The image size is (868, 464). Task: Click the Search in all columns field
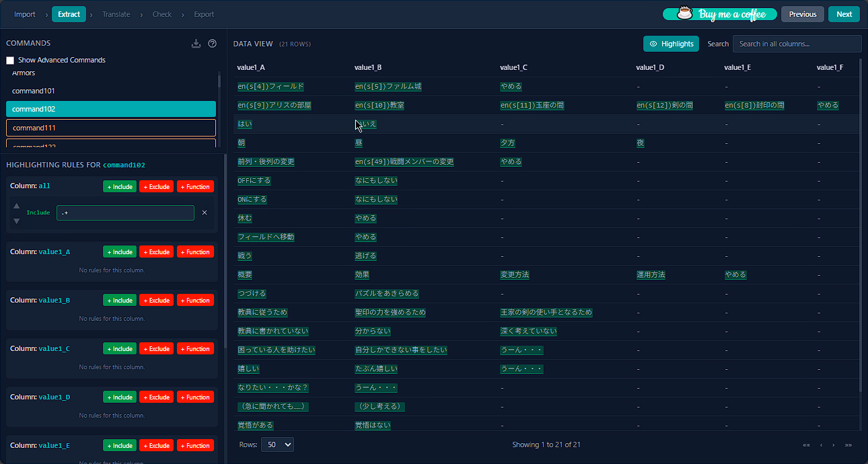click(x=797, y=44)
